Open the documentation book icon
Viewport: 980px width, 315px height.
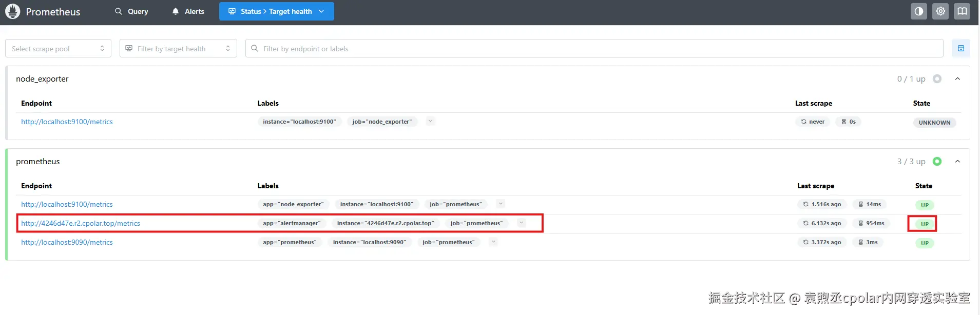click(962, 11)
